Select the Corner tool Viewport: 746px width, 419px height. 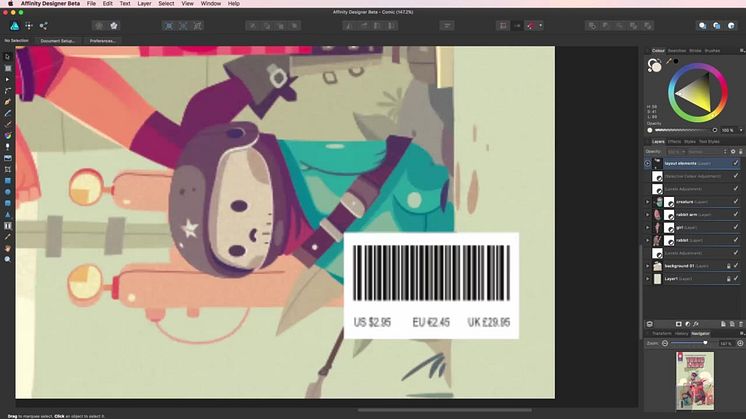[7, 90]
